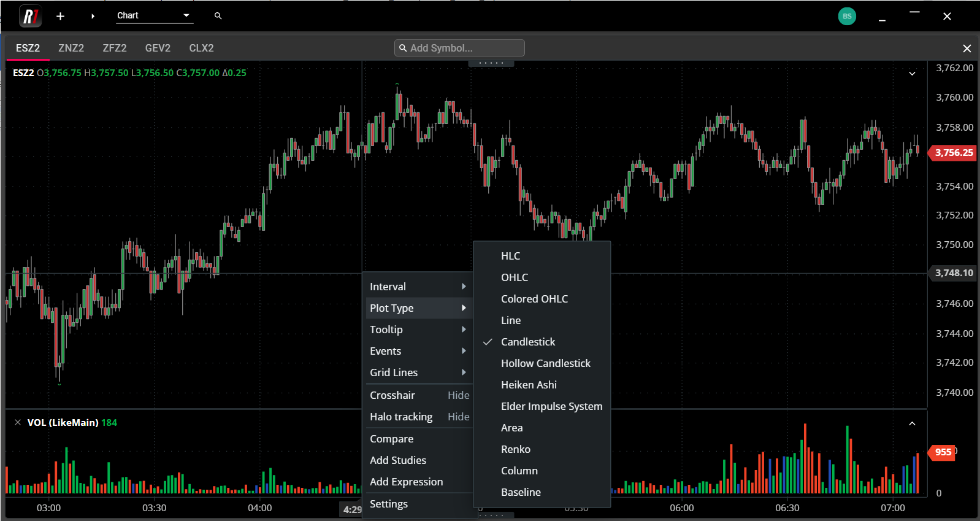Screen dimensions: 980x521
Task: Click the R1 application logo icon
Action: point(31,16)
